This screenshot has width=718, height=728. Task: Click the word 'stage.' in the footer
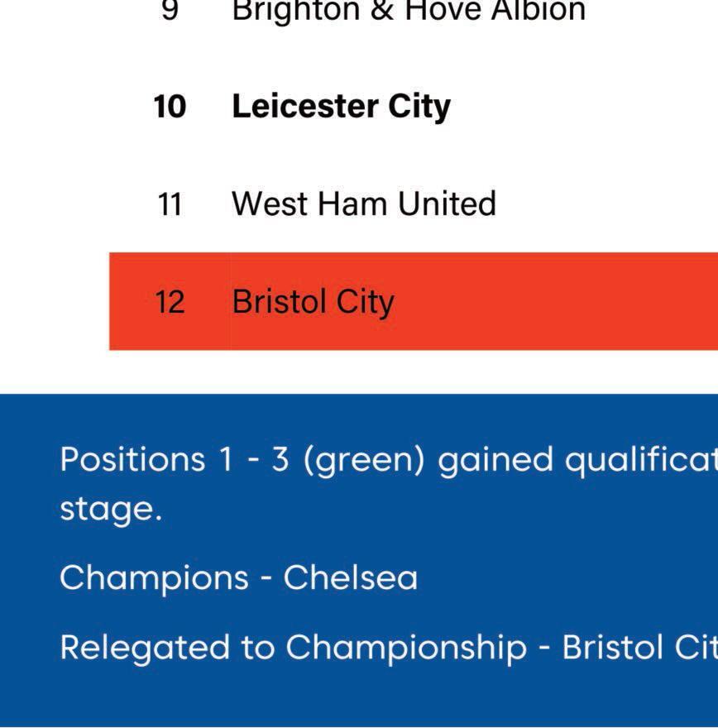111,510
